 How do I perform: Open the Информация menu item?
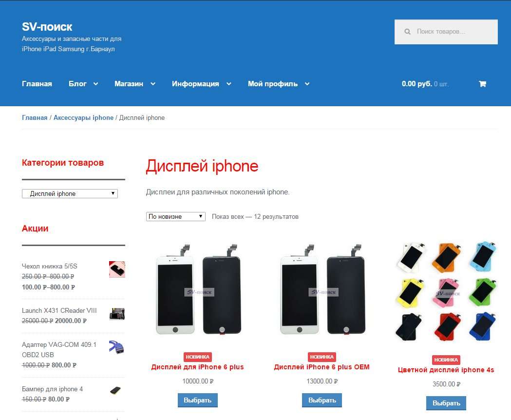195,84
